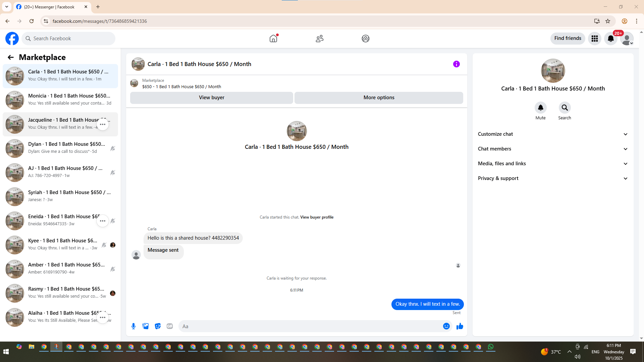Screen dimensions: 644x362
Task: Open options for Alaiha conversation
Action: 103,317
